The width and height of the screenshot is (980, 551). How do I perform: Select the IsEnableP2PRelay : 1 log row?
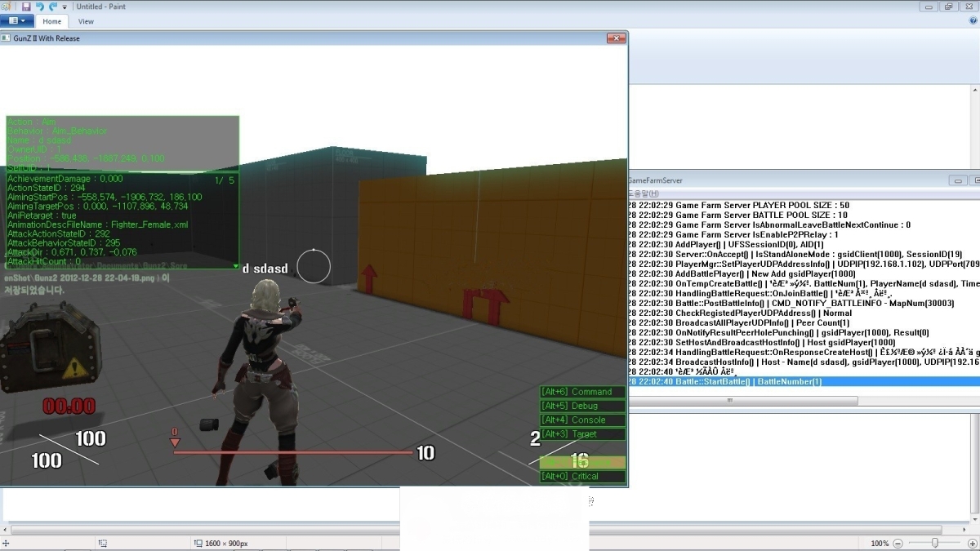point(804,234)
